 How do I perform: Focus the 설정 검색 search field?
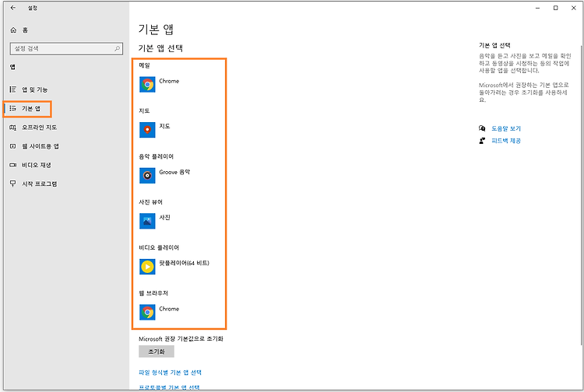point(66,48)
